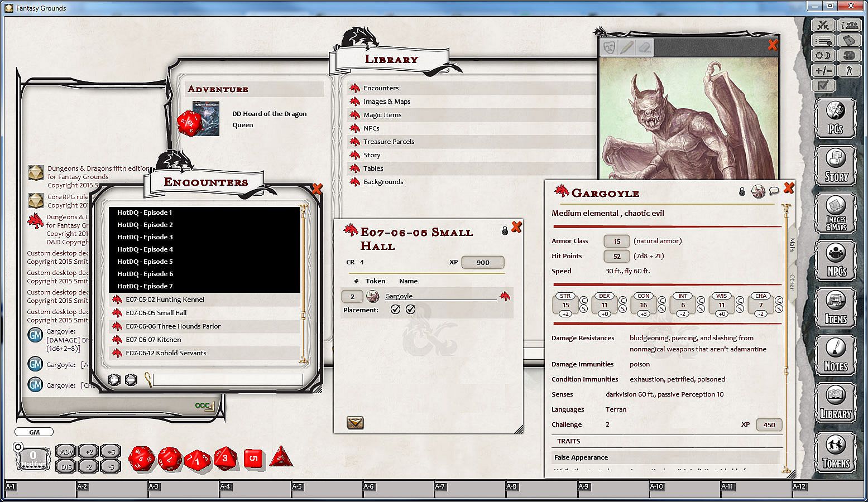Click the OOC chat mode button

click(x=204, y=406)
